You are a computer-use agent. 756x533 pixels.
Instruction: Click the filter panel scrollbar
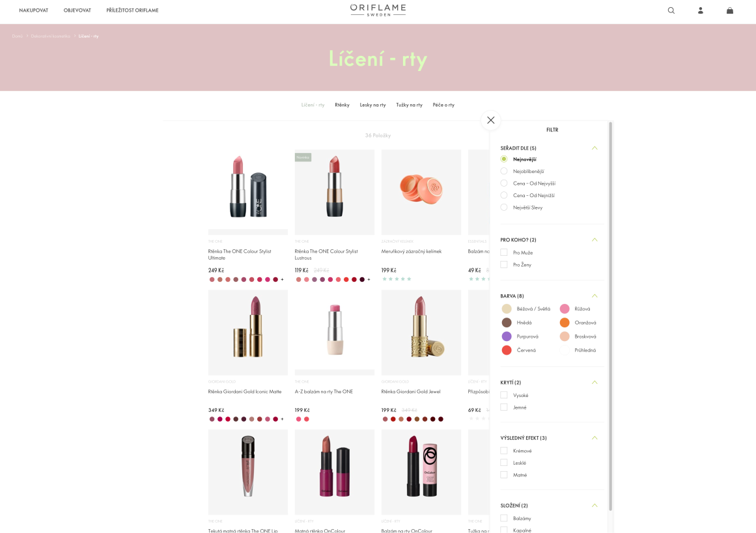(x=610, y=316)
